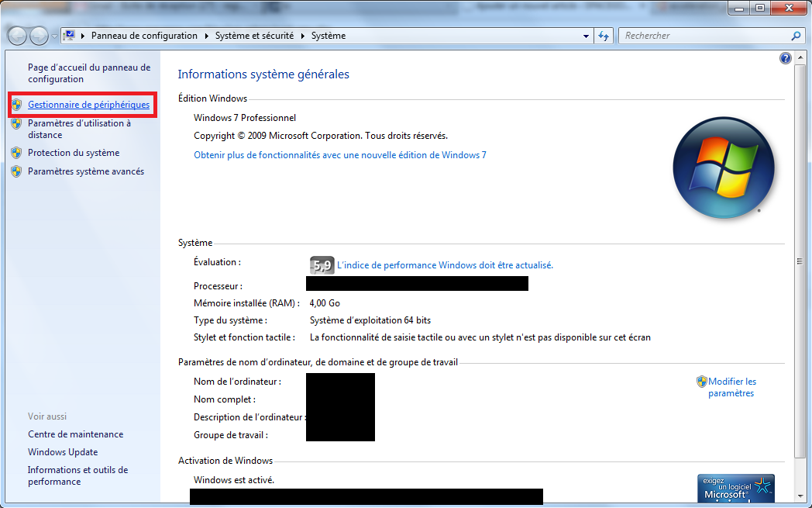The height and width of the screenshot is (508, 812).
Task: Click Windows est activé text
Action: (234, 480)
